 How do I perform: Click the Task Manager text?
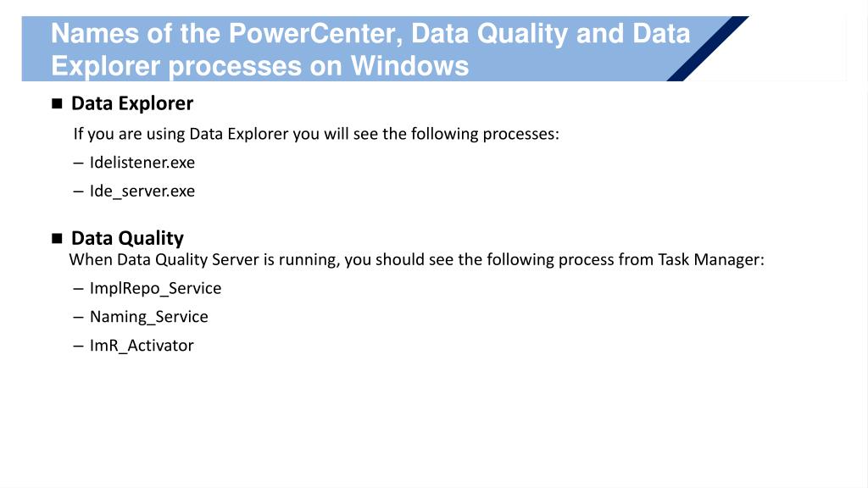[711, 260]
